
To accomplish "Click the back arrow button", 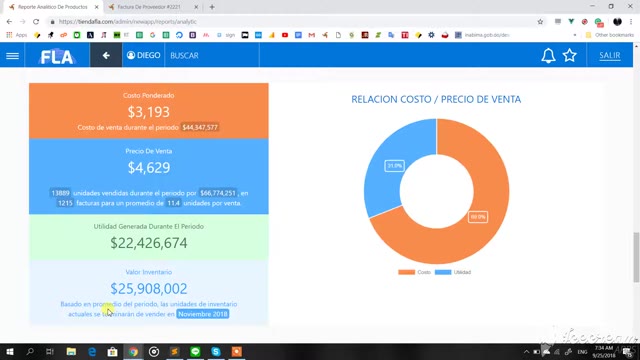I will (106, 55).
